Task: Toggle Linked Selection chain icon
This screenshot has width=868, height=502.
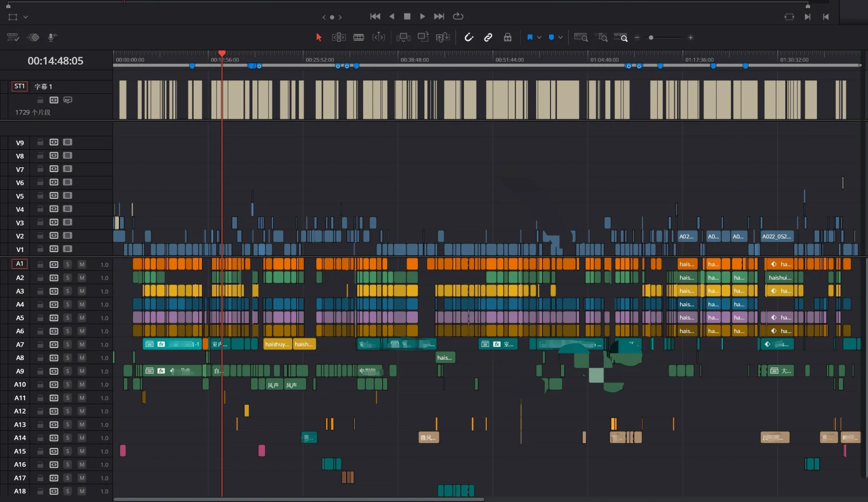Action: pyautogui.click(x=488, y=37)
